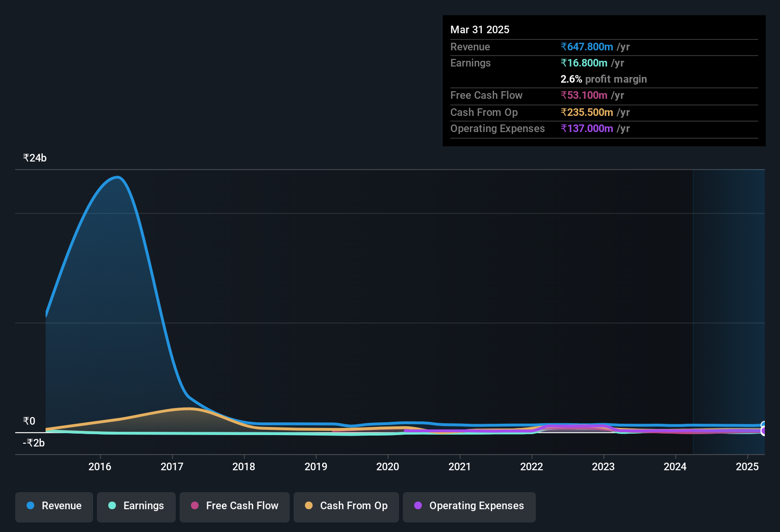Click the 2025 x-axis year label
Image resolution: width=780 pixels, height=532 pixels.
click(x=747, y=466)
